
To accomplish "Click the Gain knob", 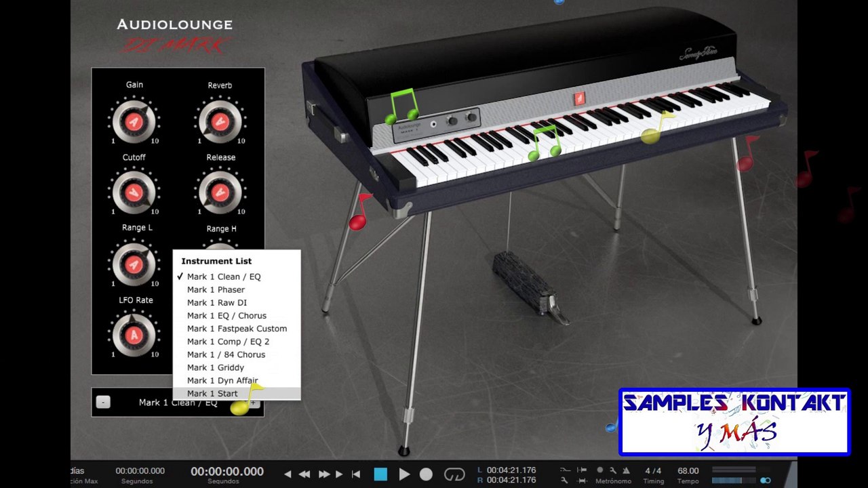I will (134, 121).
